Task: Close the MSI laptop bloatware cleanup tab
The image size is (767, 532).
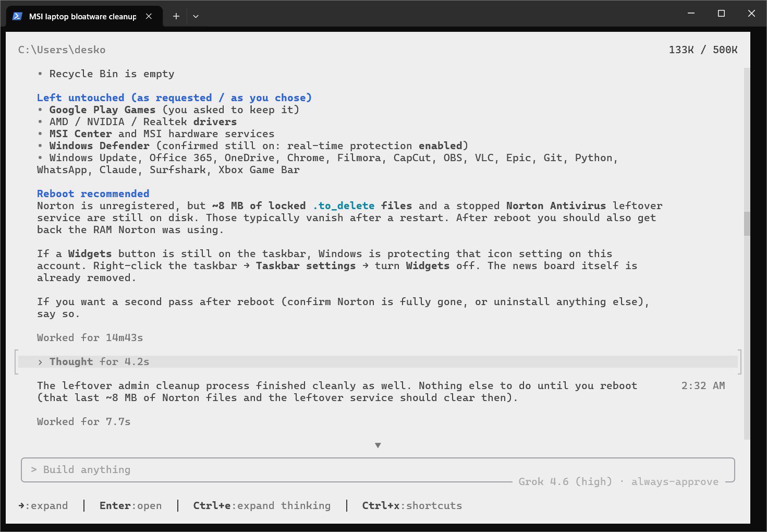Action: 149,16
